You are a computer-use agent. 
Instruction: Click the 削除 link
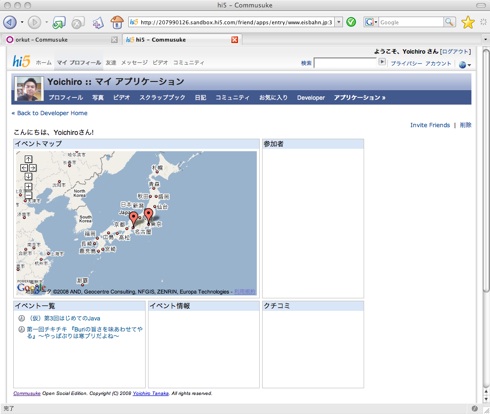tap(465, 125)
